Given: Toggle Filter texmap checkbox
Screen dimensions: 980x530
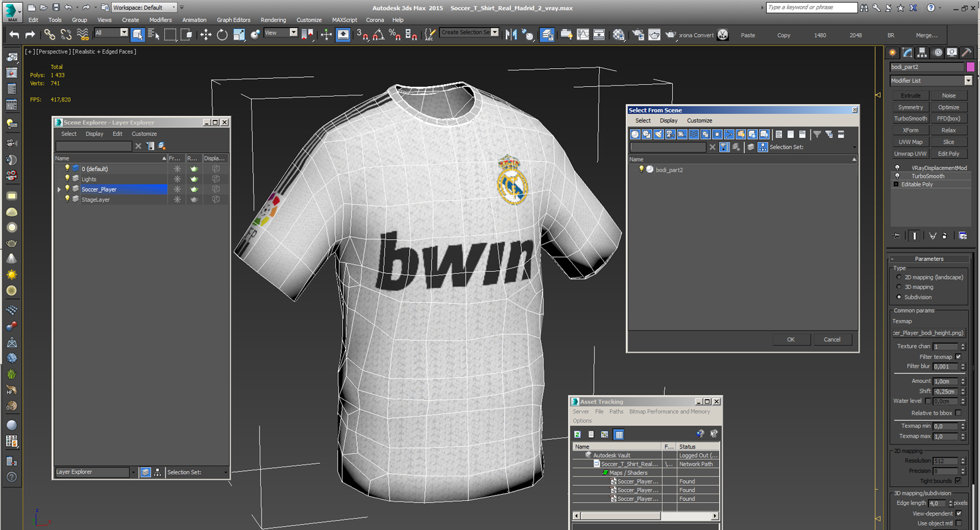Looking at the screenshot, I should [958, 356].
